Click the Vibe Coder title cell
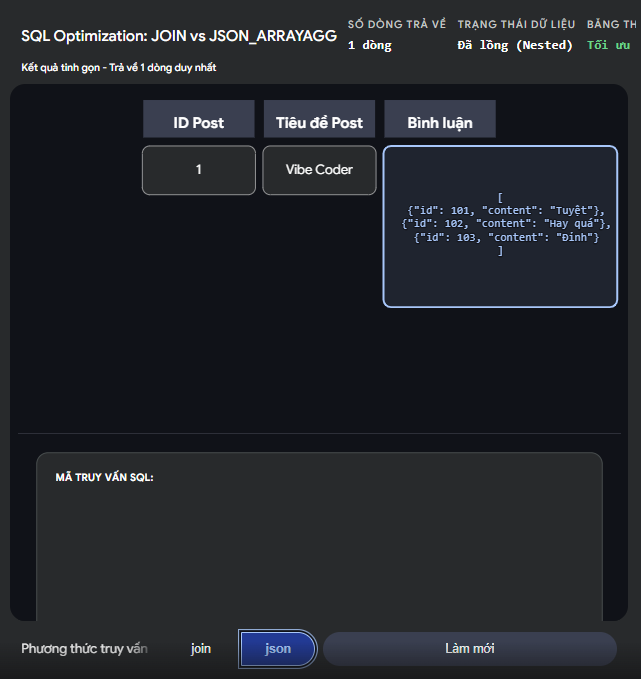The image size is (641, 679). click(319, 170)
